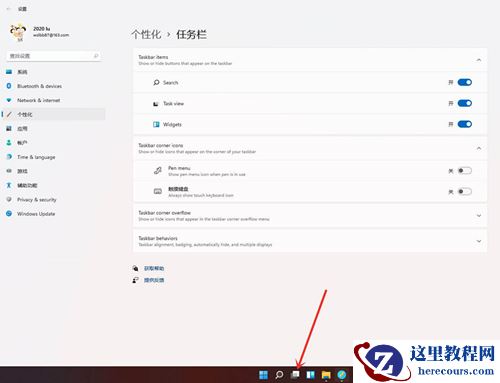Collapse the Taskbar corner icons section
The image size is (500, 383).
pyautogui.click(x=479, y=148)
